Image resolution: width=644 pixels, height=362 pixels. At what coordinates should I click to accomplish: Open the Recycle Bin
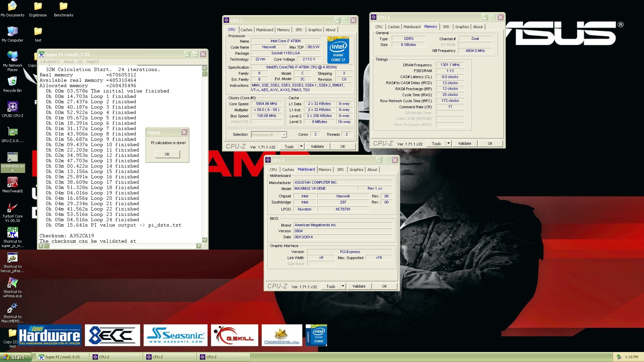click(x=12, y=84)
